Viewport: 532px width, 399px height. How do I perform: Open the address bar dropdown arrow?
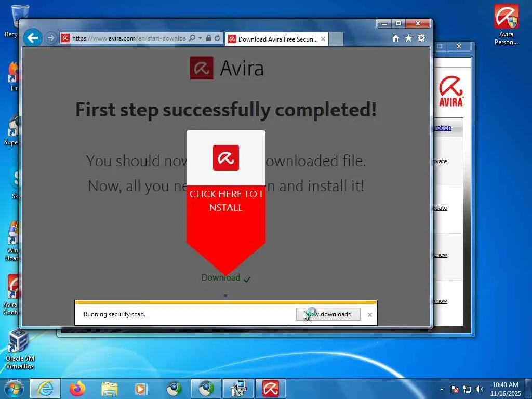[x=200, y=38]
